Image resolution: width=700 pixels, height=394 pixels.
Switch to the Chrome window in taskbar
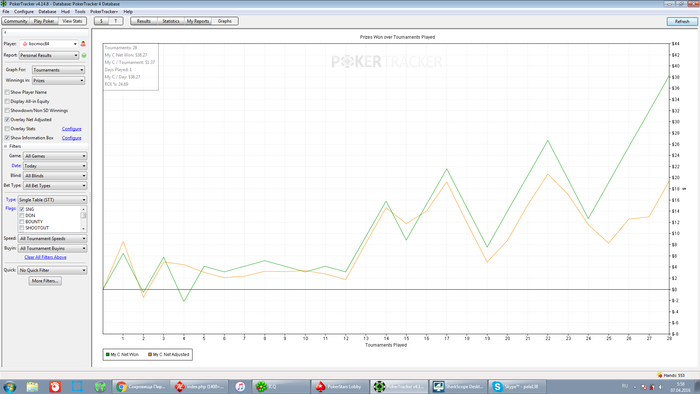coord(141,386)
